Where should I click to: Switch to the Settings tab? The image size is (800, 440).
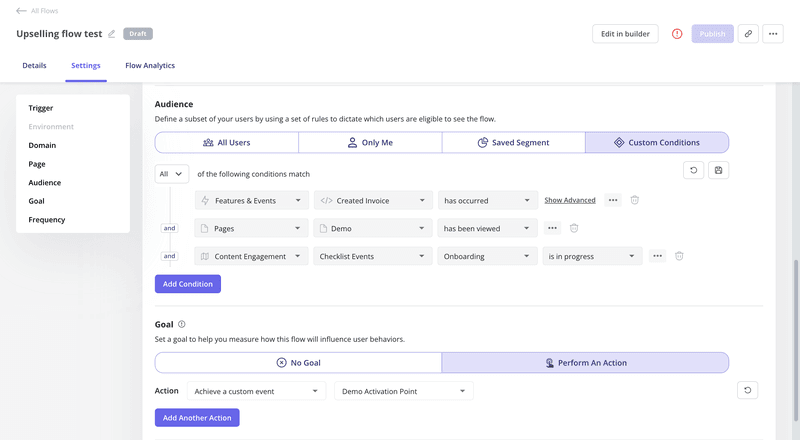point(86,65)
